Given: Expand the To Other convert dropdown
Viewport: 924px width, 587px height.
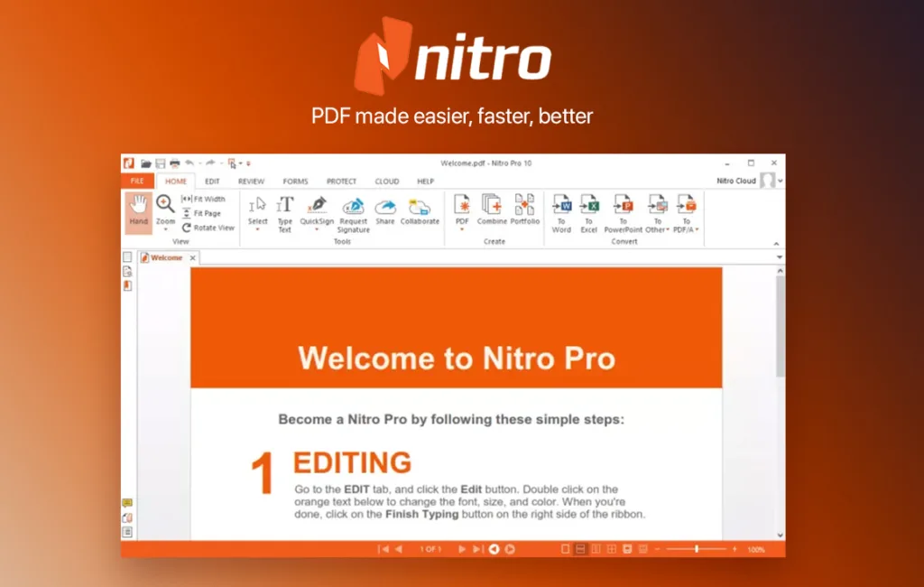Looking at the screenshot, I should (x=667, y=228).
